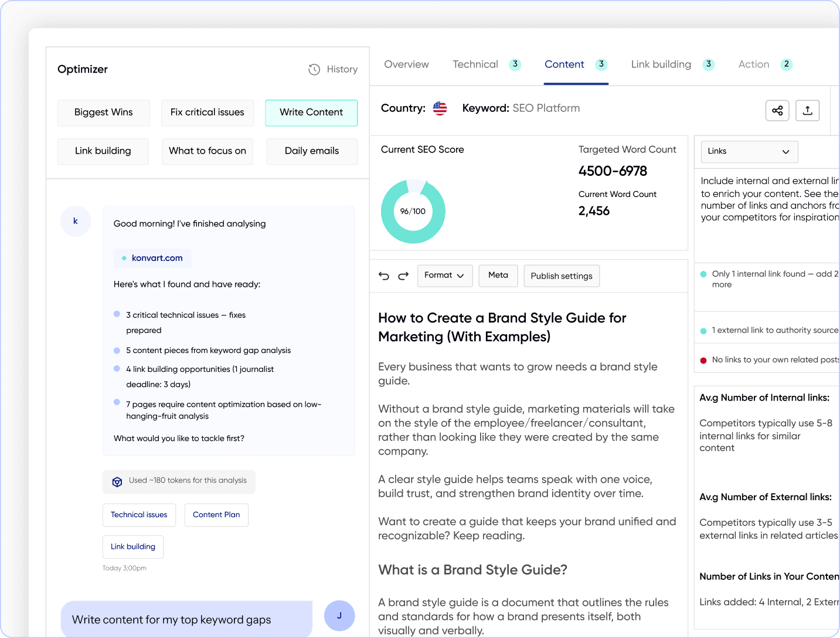Click the 'J' user avatar

click(339, 616)
